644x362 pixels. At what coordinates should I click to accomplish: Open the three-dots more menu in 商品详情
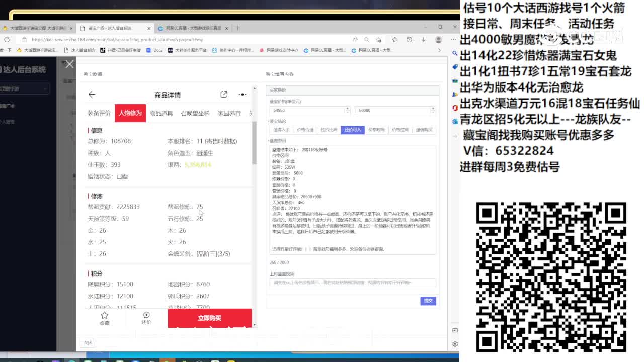tap(243, 95)
